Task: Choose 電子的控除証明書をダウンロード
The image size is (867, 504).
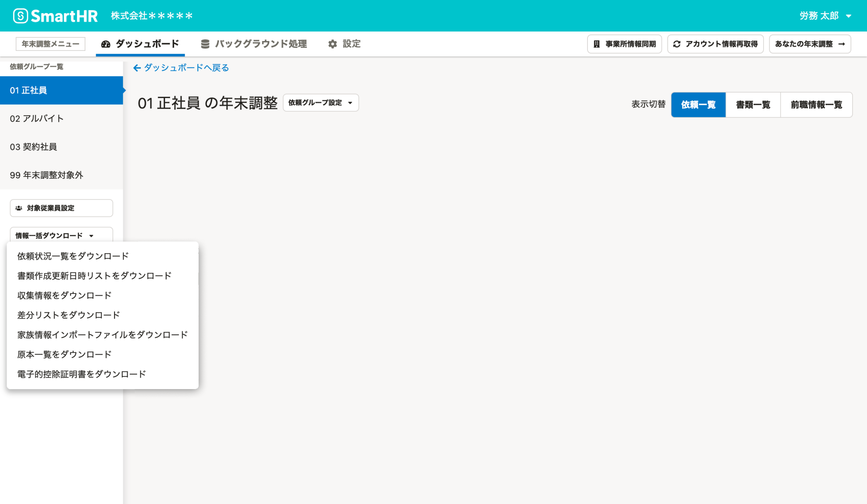Action: click(x=103, y=374)
